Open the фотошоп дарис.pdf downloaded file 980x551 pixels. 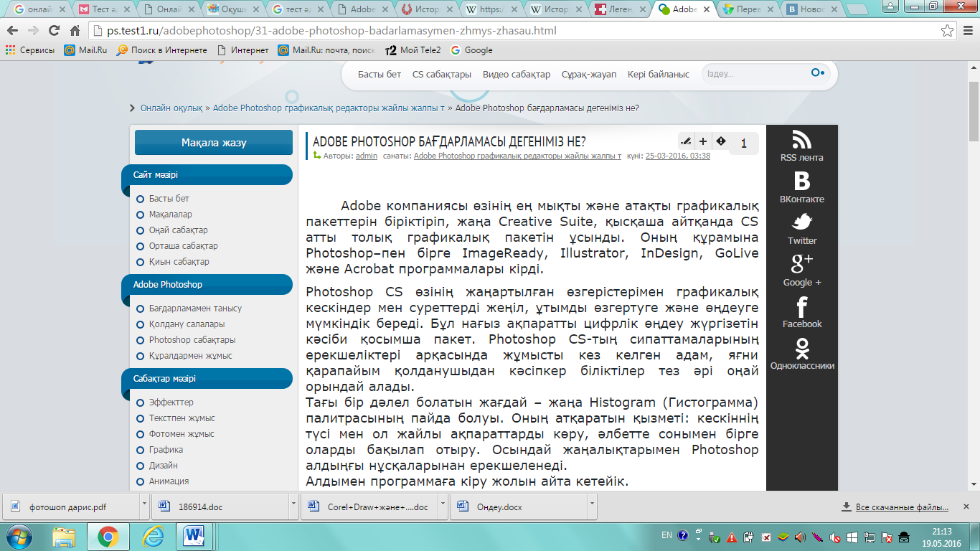[72, 506]
